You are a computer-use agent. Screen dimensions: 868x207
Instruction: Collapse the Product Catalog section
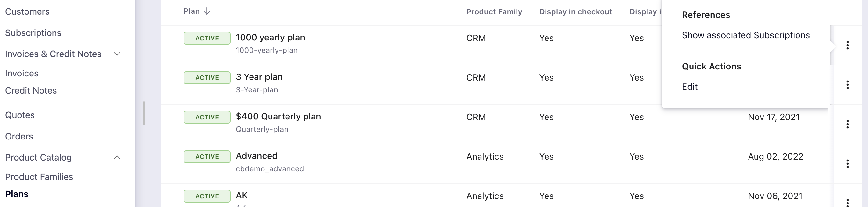(x=117, y=158)
